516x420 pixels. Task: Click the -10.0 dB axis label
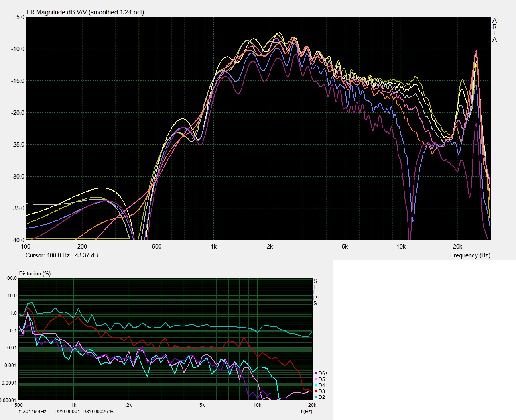(x=18, y=49)
